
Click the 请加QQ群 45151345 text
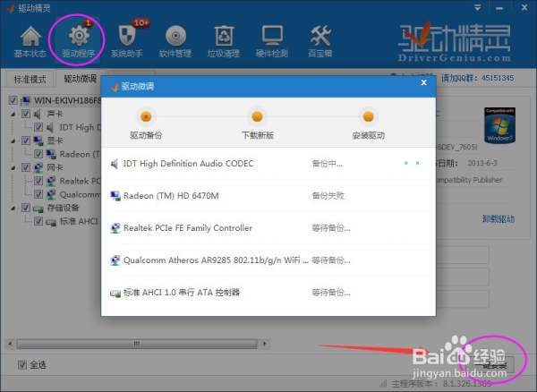point(477,78)
